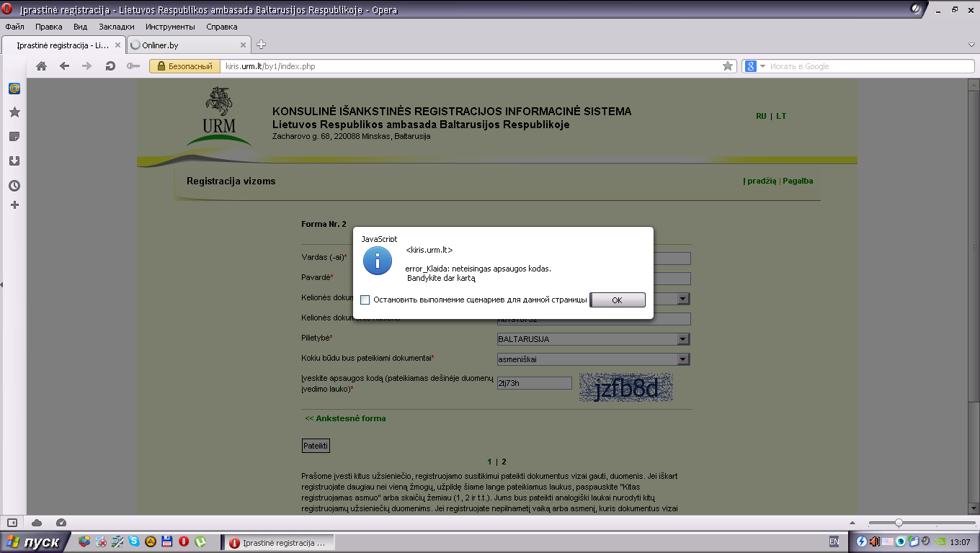Open the Правка menu
The width and height of the screenshot is (980, 553).
point(49,27)
